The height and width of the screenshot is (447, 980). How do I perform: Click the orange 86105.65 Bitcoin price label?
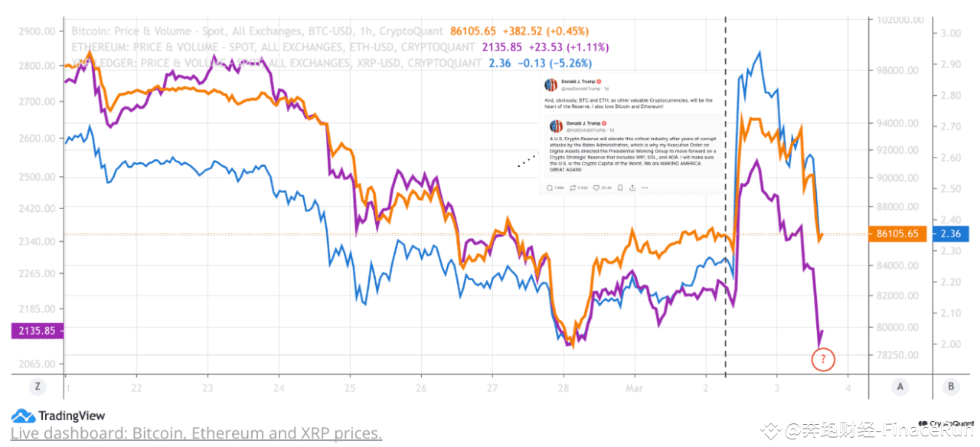click(x=897, y=234)
